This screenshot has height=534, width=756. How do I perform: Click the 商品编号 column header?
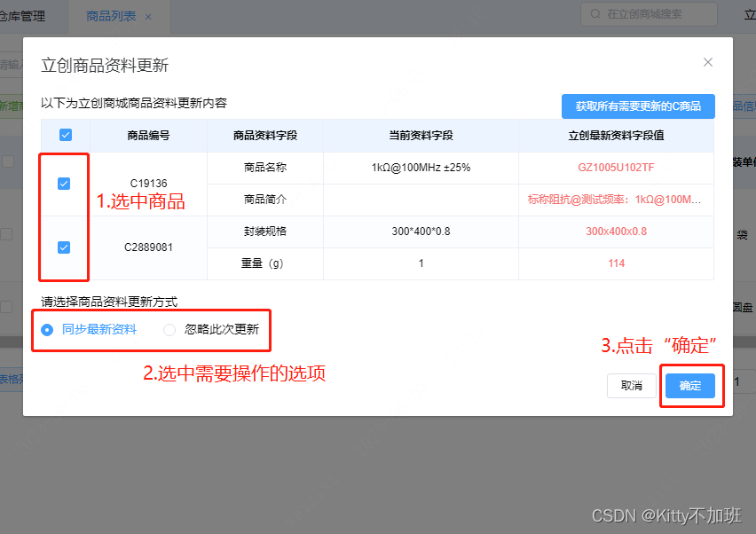tap(148, 136)
